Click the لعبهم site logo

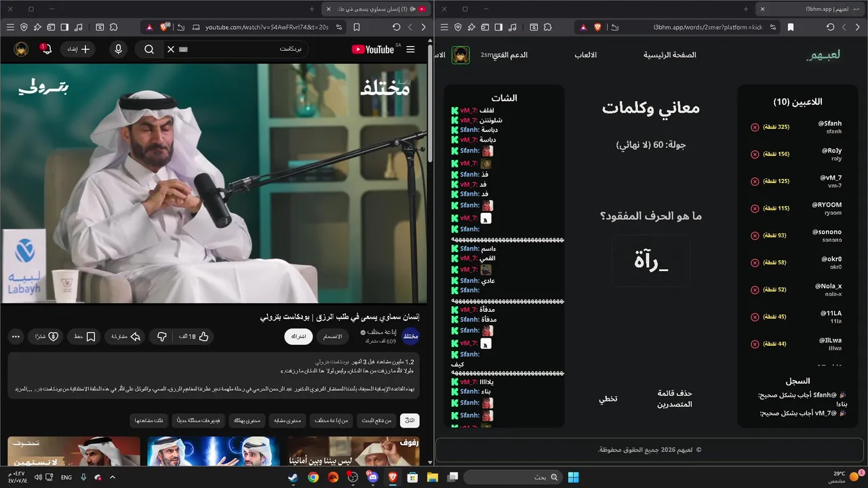pyautogui.click(x=823, y=55)
